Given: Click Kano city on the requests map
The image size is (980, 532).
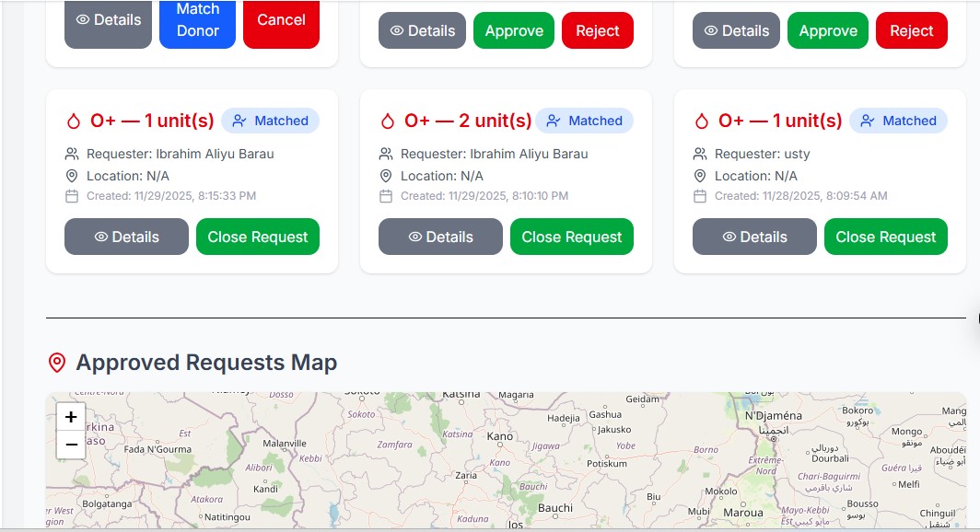Looking at the screenshot, I should click(499, 436).
